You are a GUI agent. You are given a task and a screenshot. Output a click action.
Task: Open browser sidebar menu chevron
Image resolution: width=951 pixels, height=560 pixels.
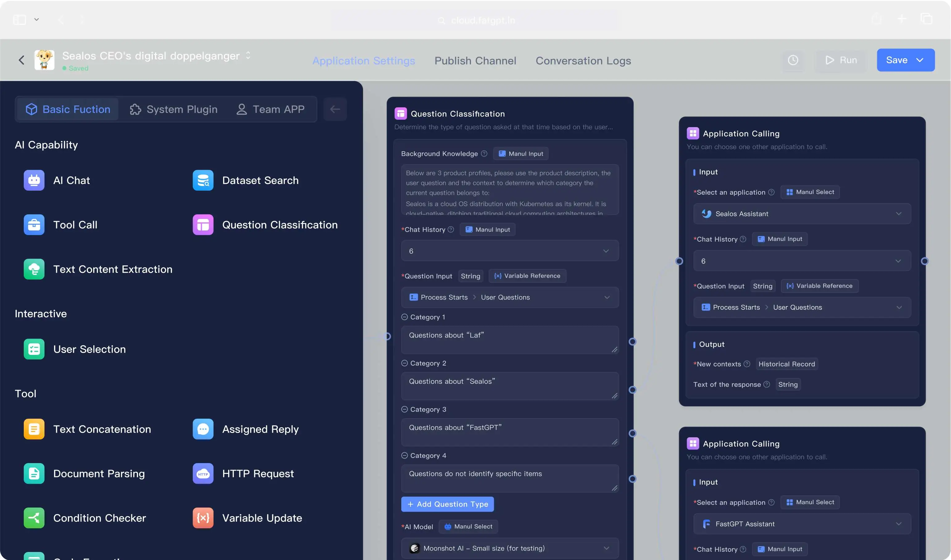[x=37, y=20]
